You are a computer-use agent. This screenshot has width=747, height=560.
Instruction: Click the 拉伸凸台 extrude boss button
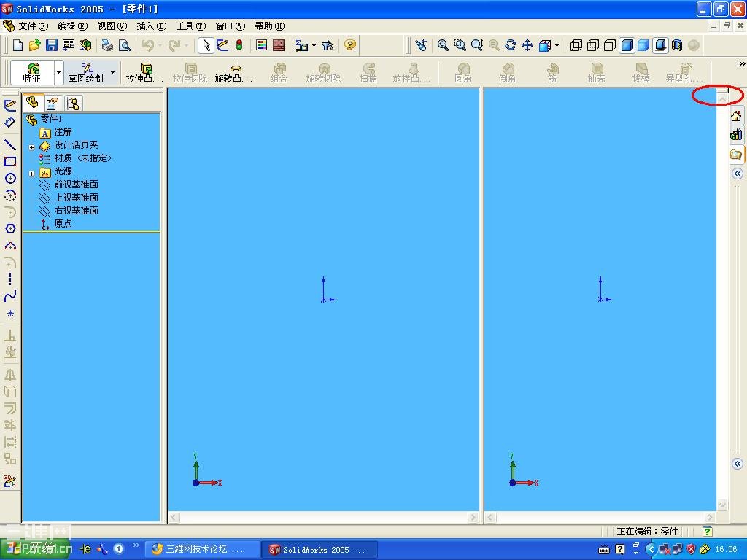click(x=144, y=72)
